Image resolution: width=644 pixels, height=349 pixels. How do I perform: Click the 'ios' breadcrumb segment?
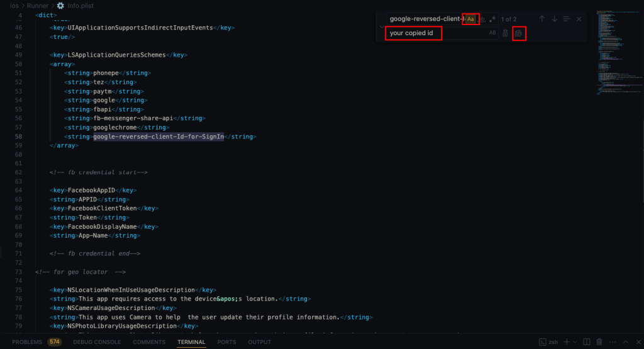click(x=14, y=6)
